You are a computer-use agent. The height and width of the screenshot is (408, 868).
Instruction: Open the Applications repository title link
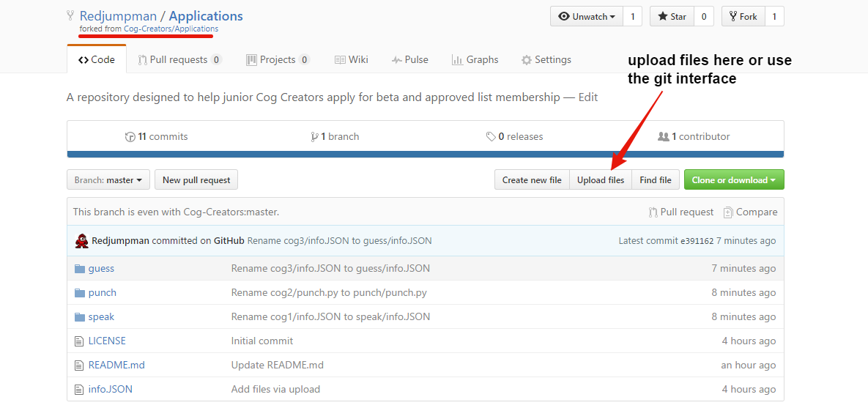(206, 16)
